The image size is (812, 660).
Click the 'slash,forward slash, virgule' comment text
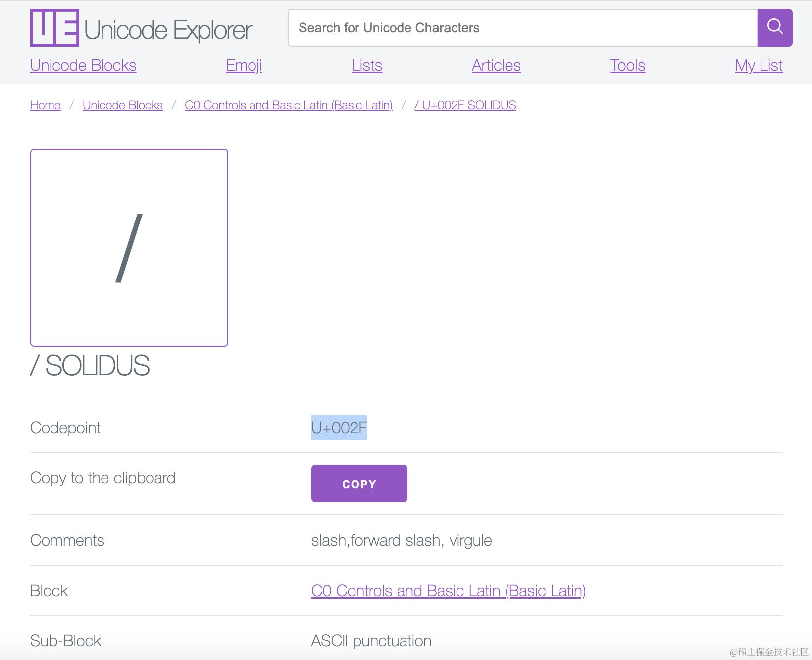coord(402,540)
